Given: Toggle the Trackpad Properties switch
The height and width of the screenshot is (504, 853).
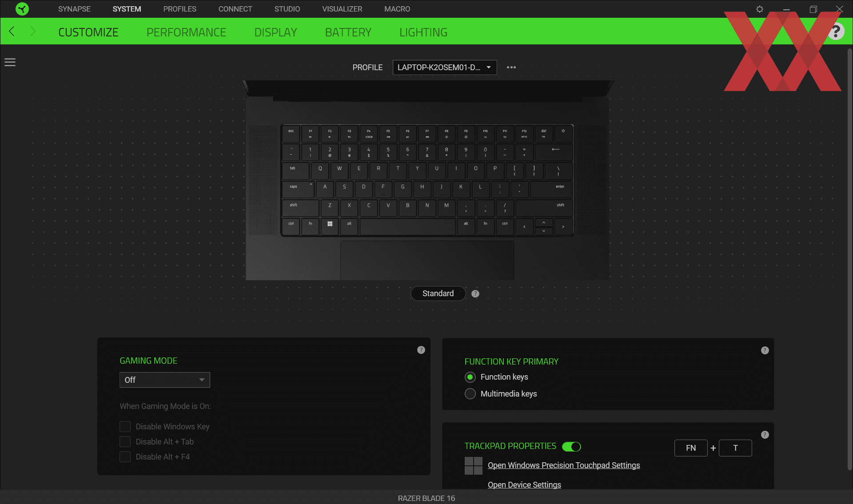Looking at the screenshot, I should [571, 446].
